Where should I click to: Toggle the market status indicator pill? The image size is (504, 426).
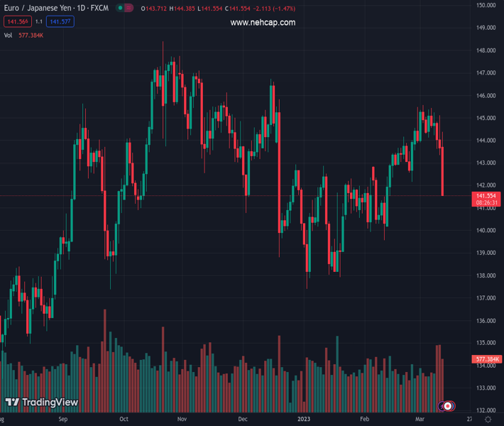point(124,9)
